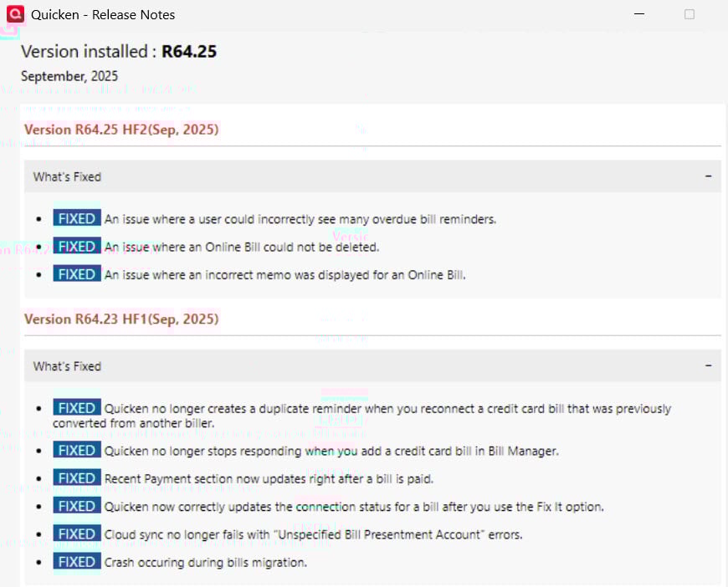The height and width of the screenshot is (587, 728).
Task: Click the FIXED badge for Online Bill deletion
Action: pos(77,246)
